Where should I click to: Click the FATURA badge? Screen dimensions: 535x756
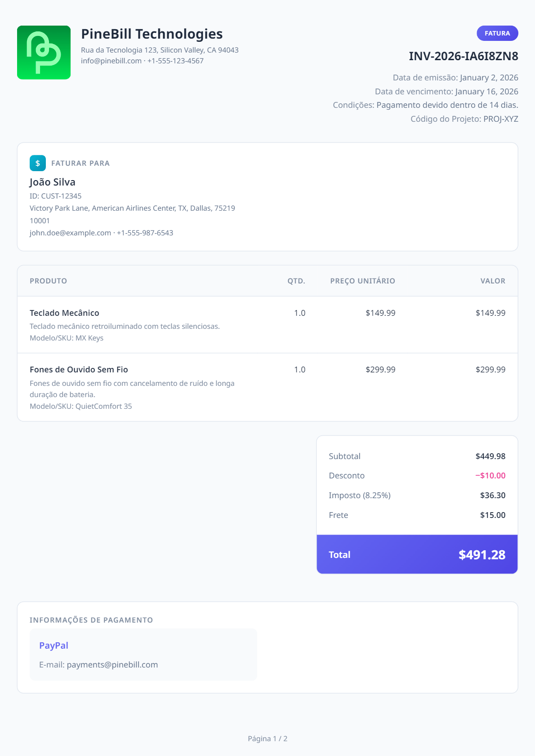[497, 33]
